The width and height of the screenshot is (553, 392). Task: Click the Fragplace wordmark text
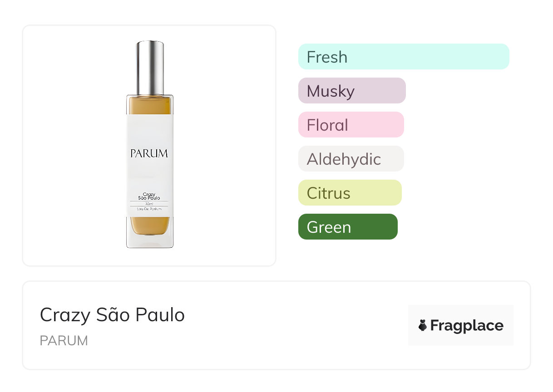[x=467, y=325]
